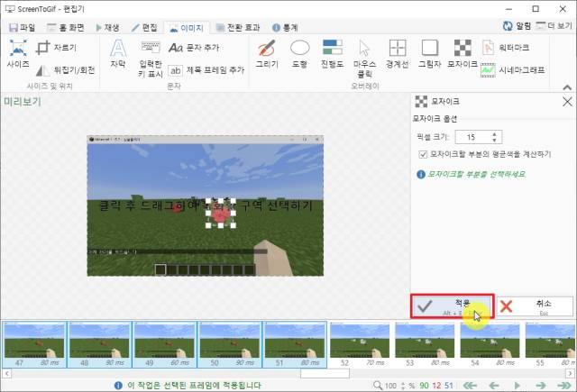Screen dimensions: 577x392
Task: Switch to the 재생 tab
Action: point(108,28)
